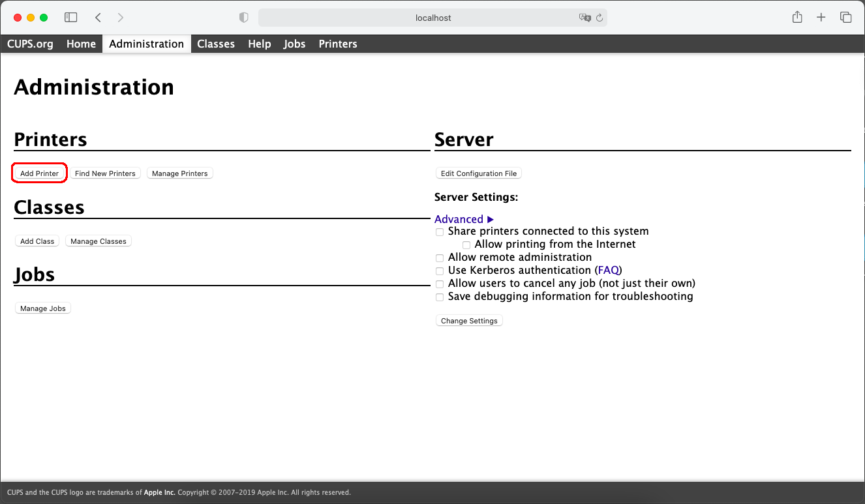The image size is (865, 504).
Task: Enable Share printers connected to this system
Action: [440, 231]
